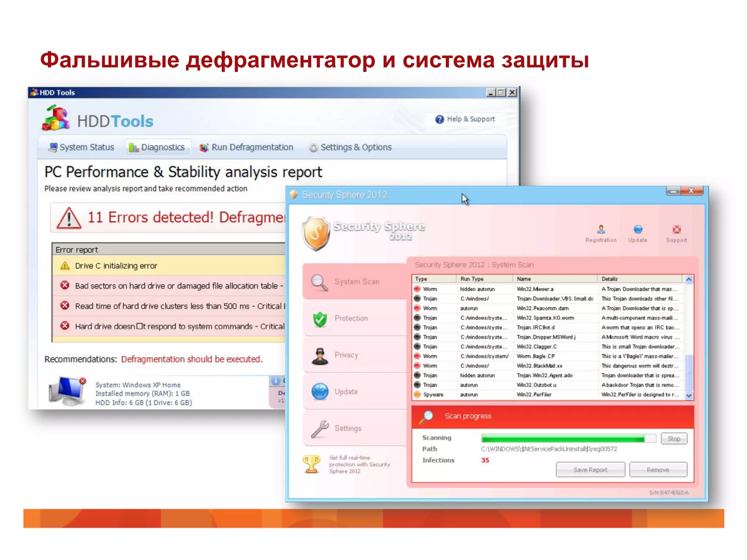Select Win32.Spamta.KG.worm row
The image size is (747, 560).
tap(547, 318)
